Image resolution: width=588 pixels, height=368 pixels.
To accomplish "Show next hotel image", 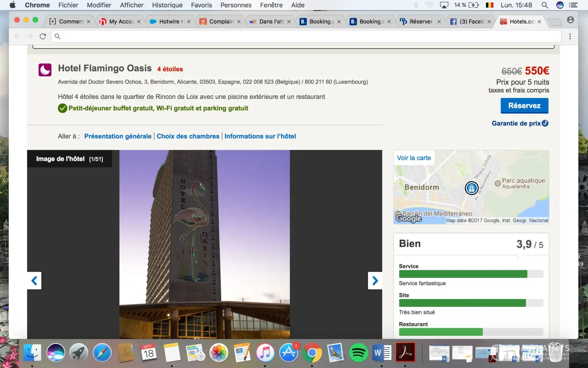I will click(375, 280).
